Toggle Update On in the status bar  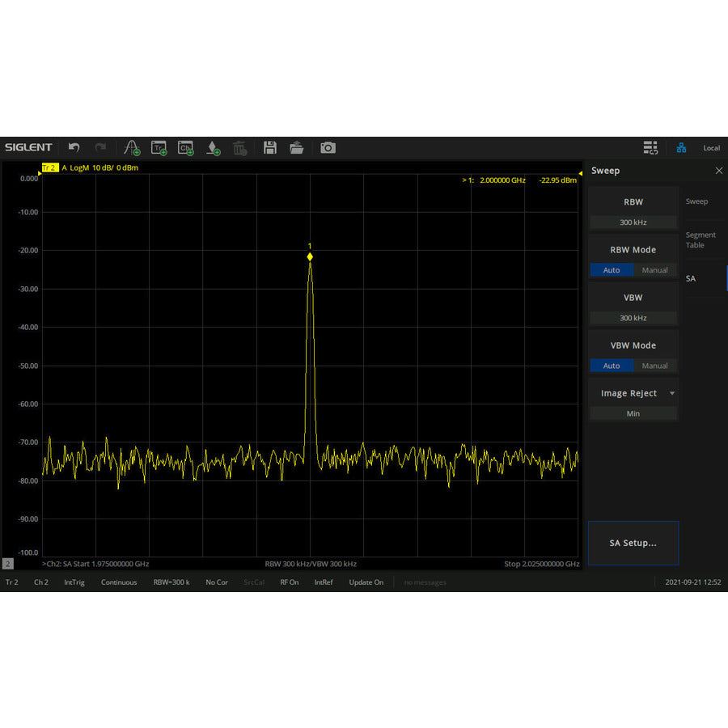coord(366,582)
